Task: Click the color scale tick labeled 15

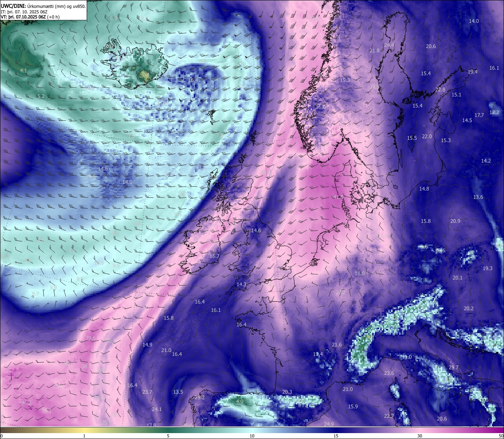Action: (336, 436)
